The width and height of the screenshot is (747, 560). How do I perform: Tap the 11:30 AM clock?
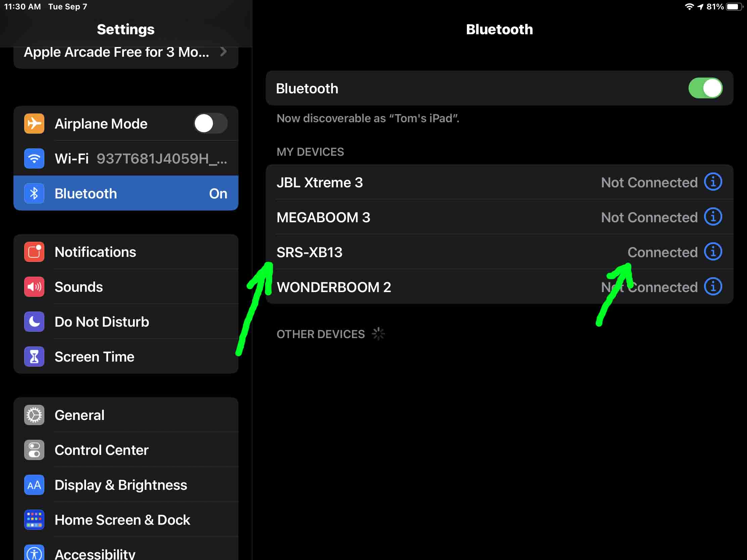pyautogui.click(x=22, y=7)
